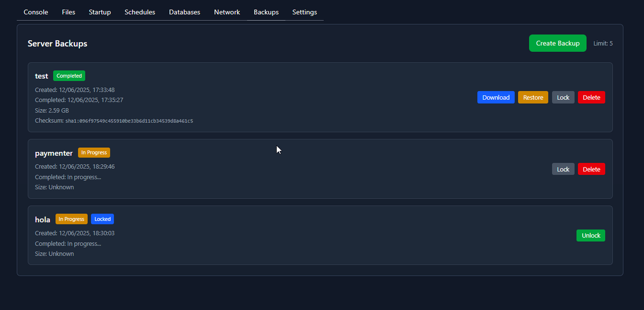Select the Backups tab

tap(266, 12)
